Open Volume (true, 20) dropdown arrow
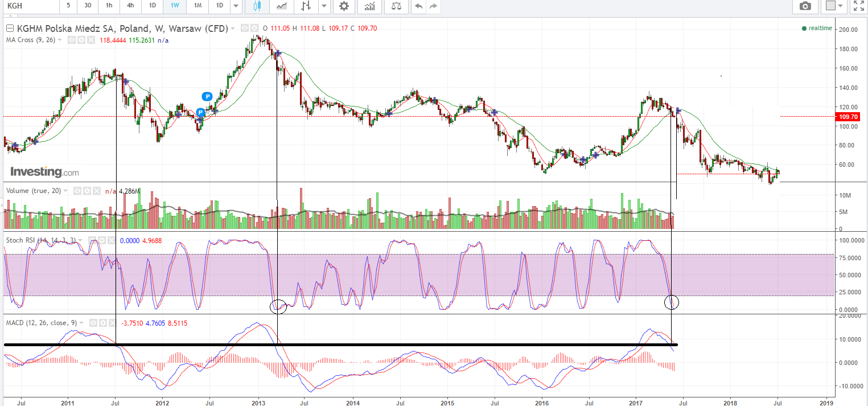The width and height of the screenshot is (868, 406). 65,191
